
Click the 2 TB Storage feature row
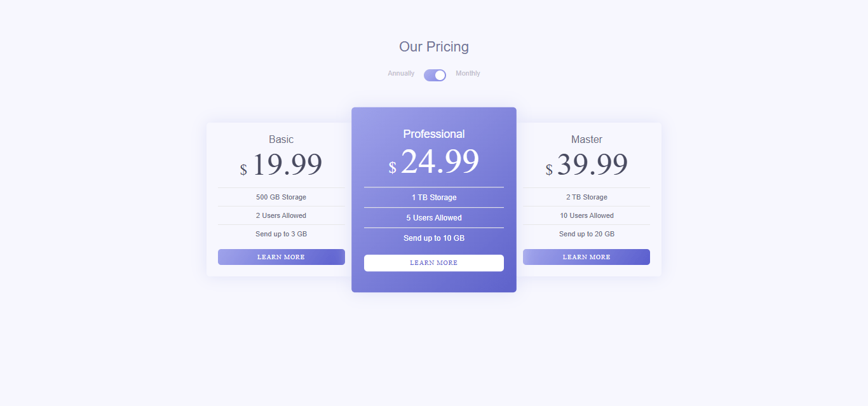(x=586, y=197)
